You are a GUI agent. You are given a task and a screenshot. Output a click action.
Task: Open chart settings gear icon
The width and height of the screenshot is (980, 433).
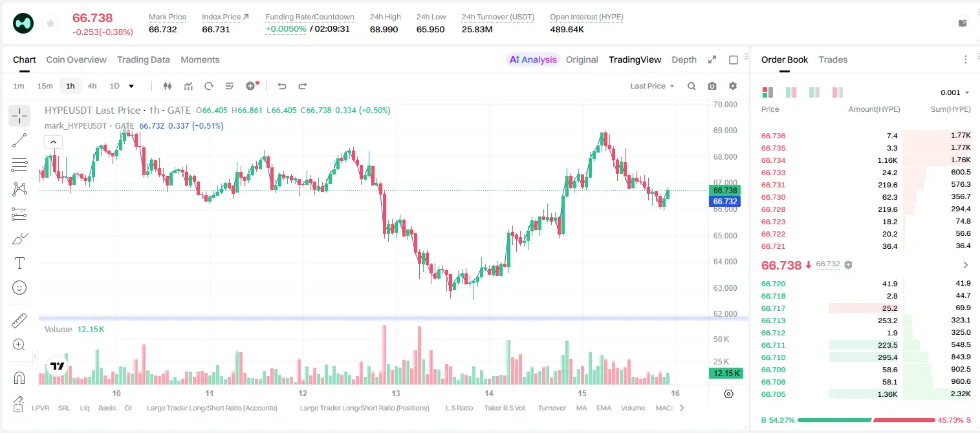[733, 86]
